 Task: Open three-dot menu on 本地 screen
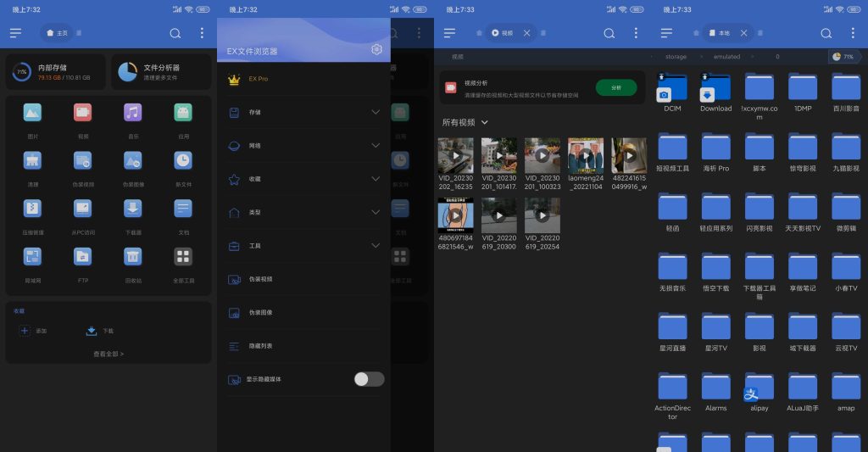coord(853,33)
